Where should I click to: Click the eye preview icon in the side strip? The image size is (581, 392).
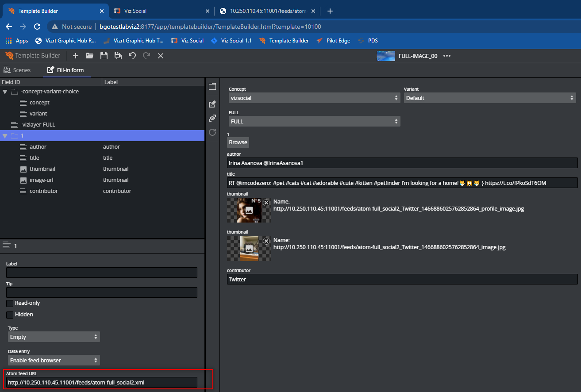click(212, 118)
